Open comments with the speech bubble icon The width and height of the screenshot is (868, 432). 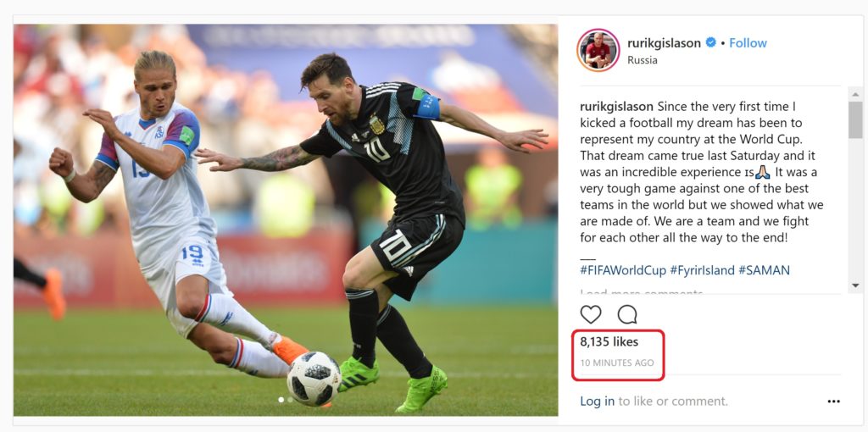pyautogui.click(x=627, y=314)
